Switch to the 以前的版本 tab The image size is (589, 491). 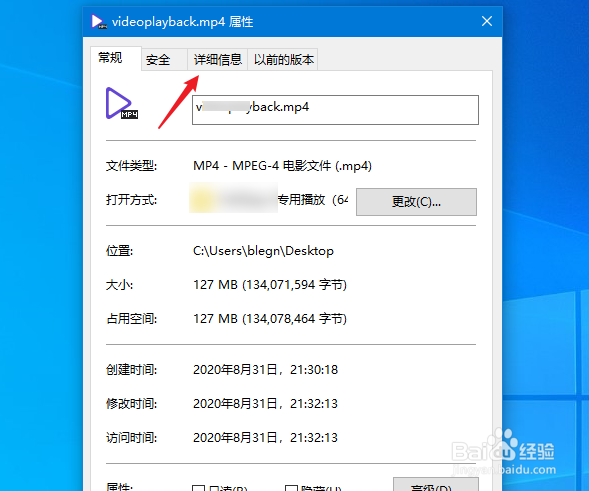[283, 60]
